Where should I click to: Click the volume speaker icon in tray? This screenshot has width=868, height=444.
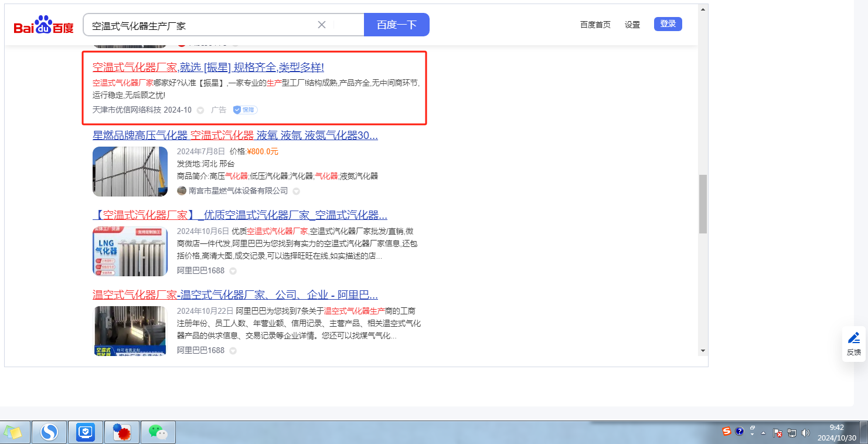805,433
